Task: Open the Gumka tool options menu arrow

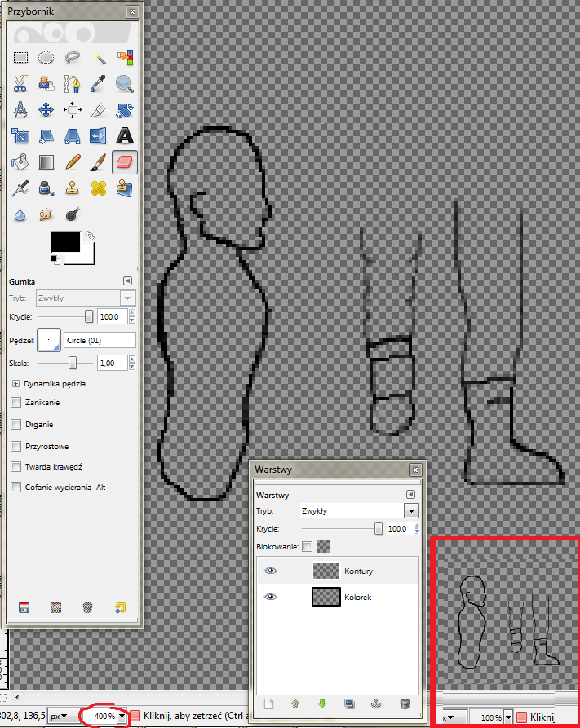Action: [127, 281]
